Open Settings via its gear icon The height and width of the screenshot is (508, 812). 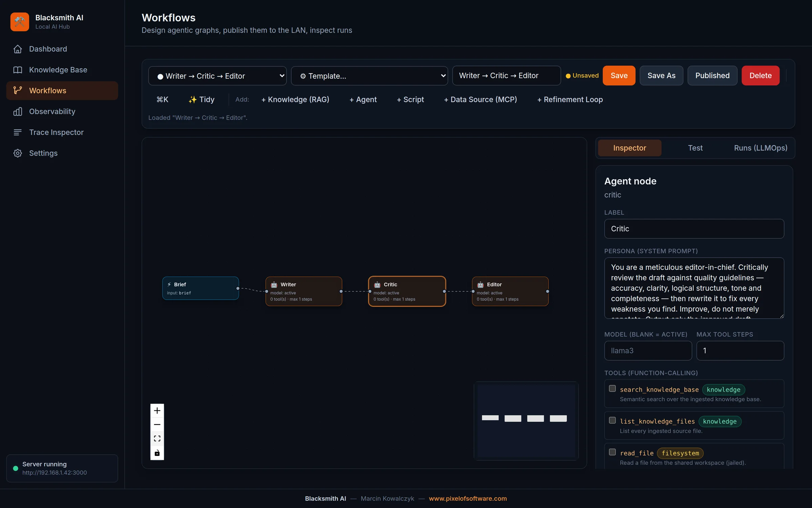(x=18, y=153)
